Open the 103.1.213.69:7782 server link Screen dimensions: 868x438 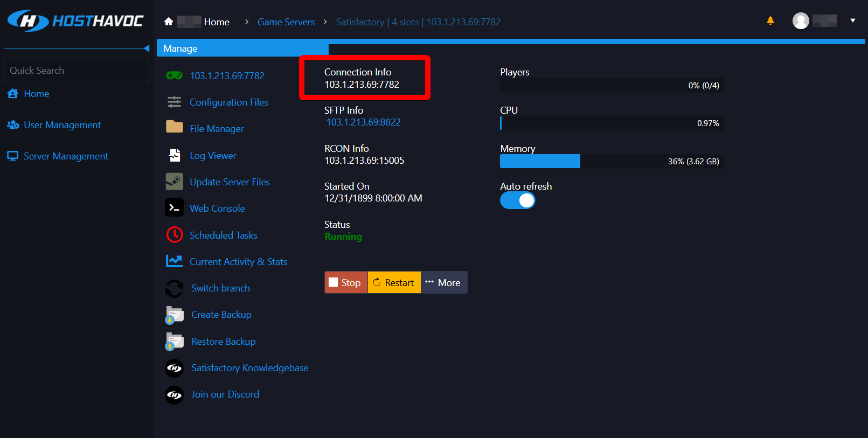tap(227, 76)
